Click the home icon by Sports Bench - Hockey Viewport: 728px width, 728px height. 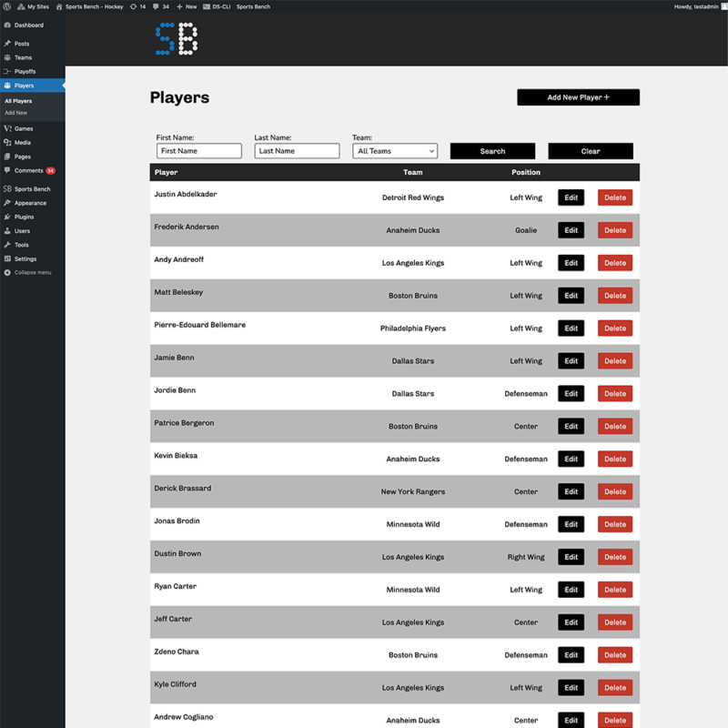[x=59, y=6]
